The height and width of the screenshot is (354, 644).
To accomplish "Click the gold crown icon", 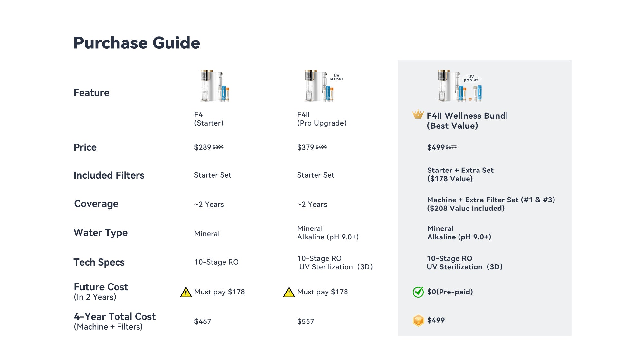I will (418, 115).
